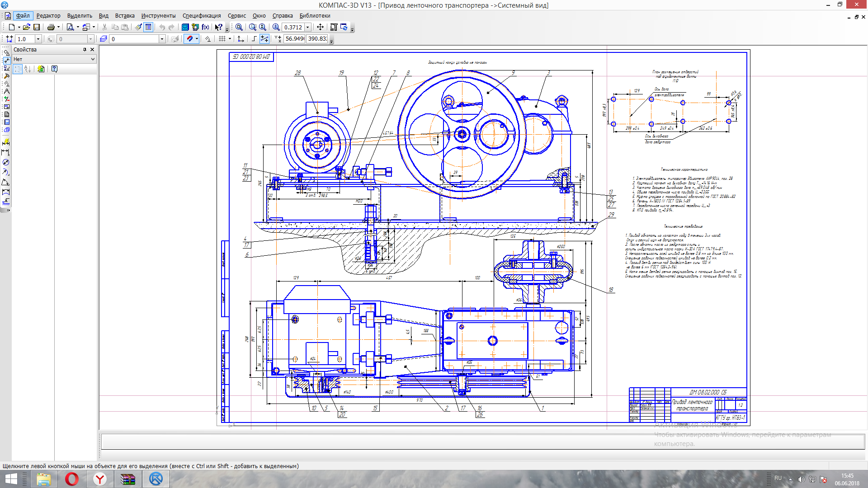This screenshot has width=868, height=488.
Task: Click the variables f(x) icon
Action: coord(205,27)
